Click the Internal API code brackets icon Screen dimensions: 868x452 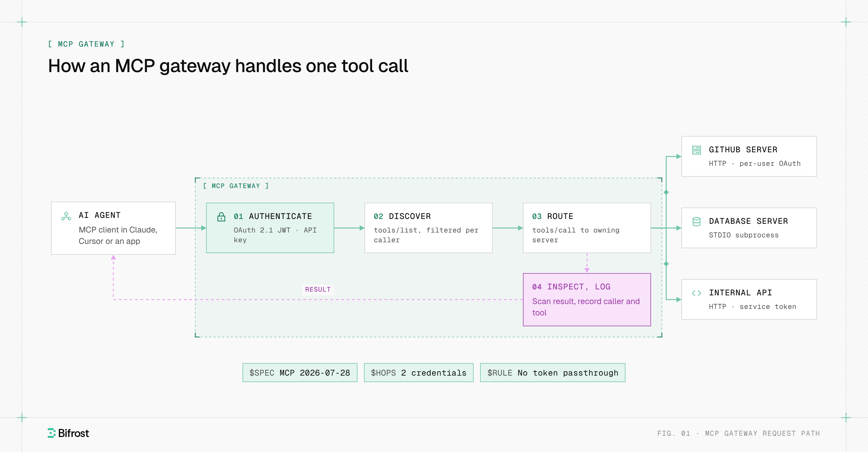[696, 293]
